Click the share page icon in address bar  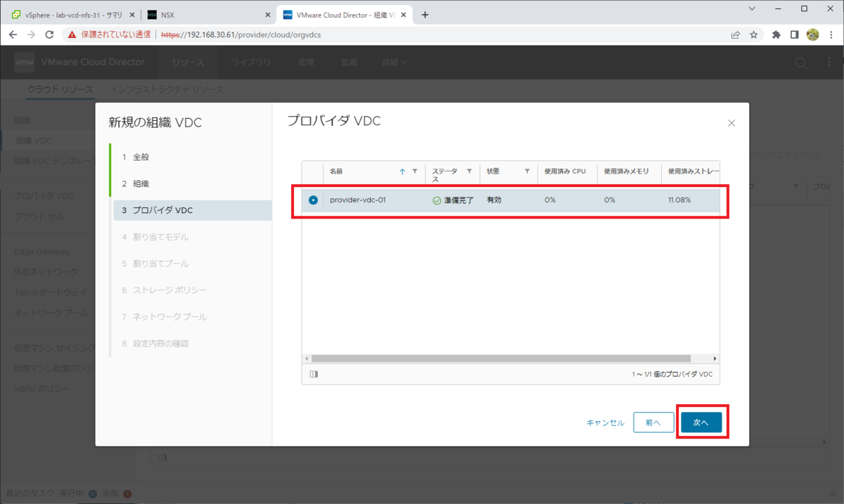[x=736, y=34]
